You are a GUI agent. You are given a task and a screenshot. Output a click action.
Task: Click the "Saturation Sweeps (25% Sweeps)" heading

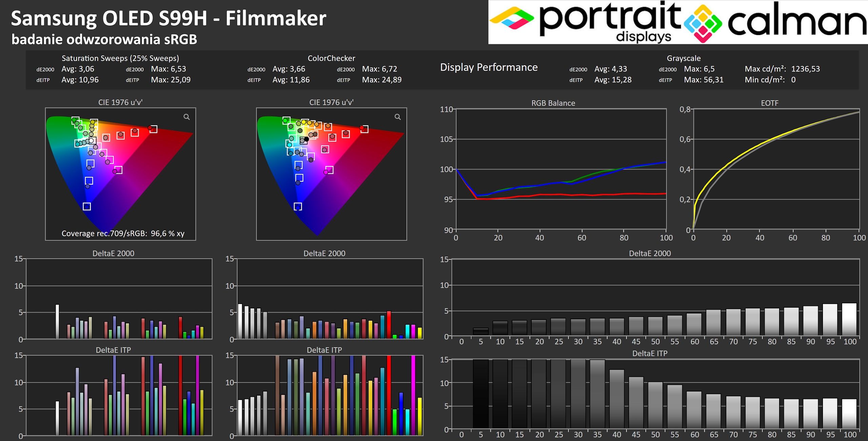tap(120, 58)
